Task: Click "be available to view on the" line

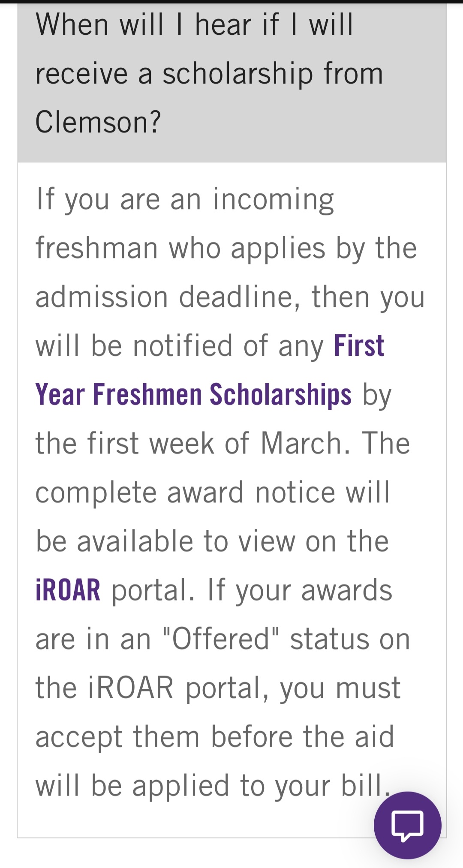Action: click(212, 541)
